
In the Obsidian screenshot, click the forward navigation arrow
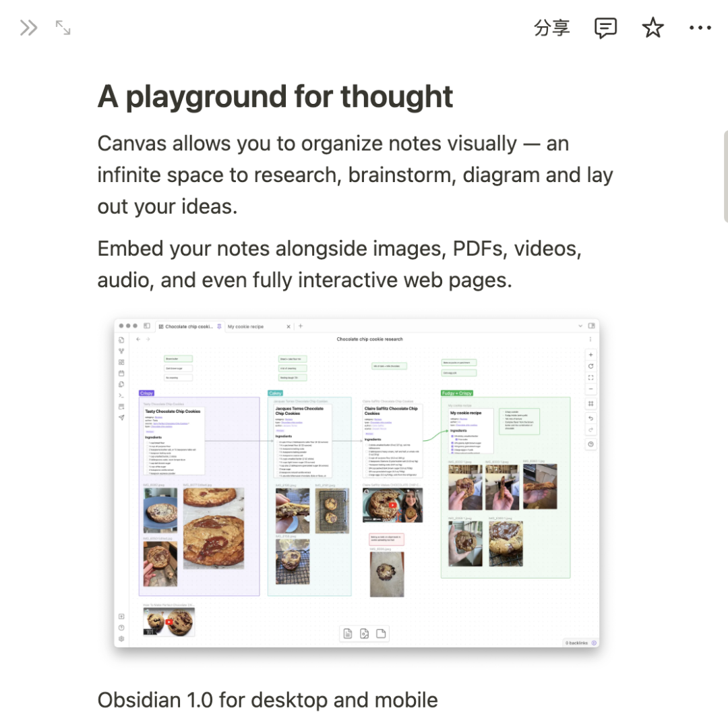(148, 339)
